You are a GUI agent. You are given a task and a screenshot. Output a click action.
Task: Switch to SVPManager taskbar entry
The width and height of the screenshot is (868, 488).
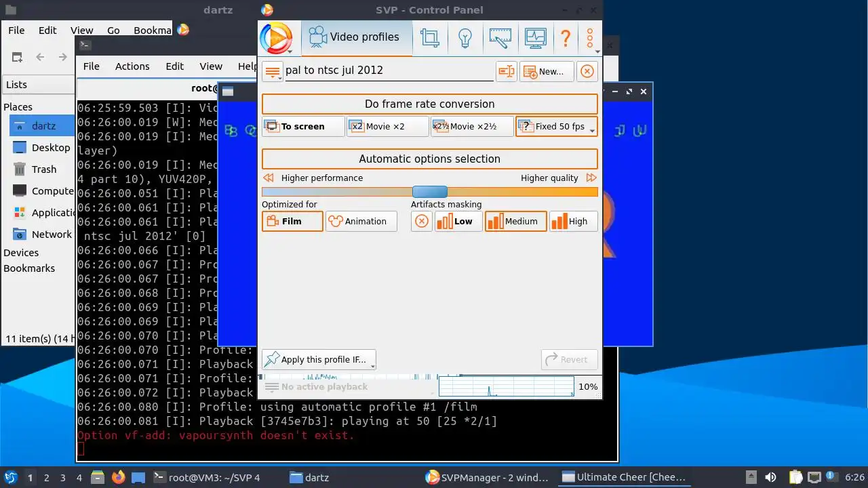[x=487, y=477]
